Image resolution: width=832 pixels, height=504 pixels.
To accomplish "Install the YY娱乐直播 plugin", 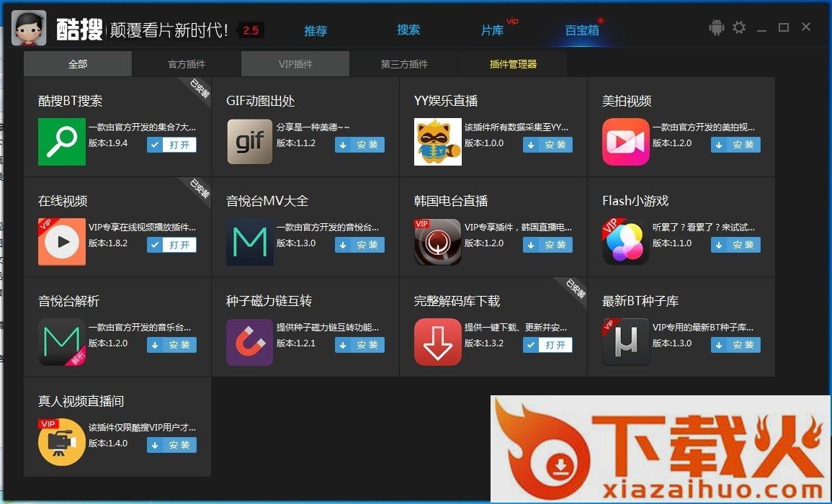I will pyautogui.click(x=547, y=144).
